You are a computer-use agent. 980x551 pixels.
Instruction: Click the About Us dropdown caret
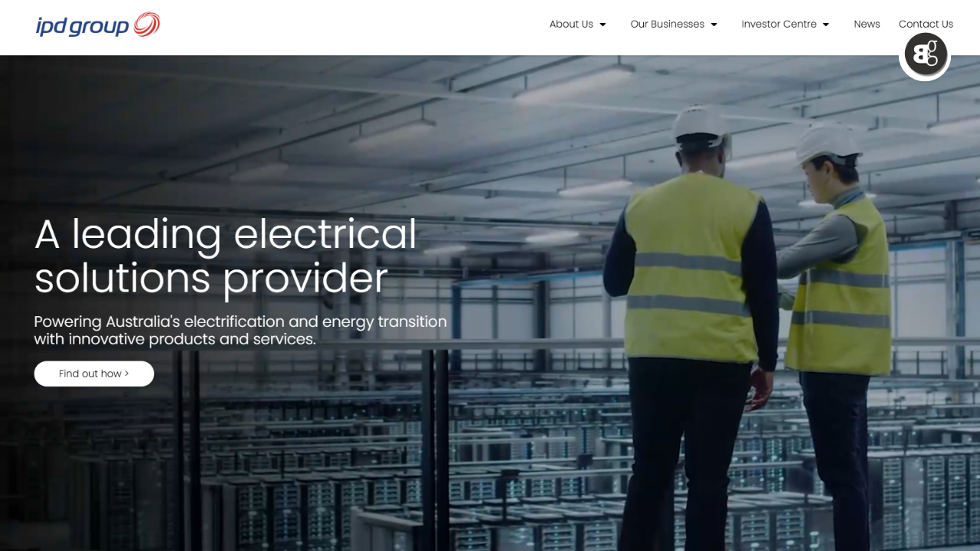[603, 24]
